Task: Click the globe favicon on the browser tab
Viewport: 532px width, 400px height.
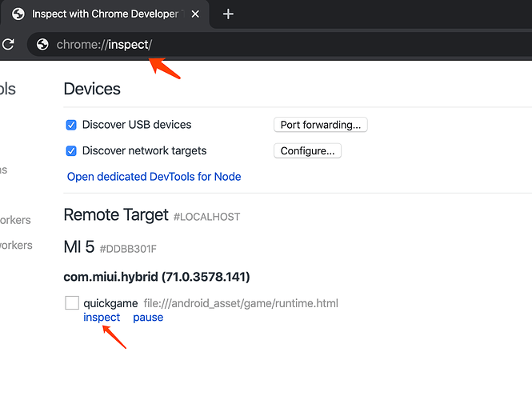Action: pyautogui.click(x=18, y=14)
